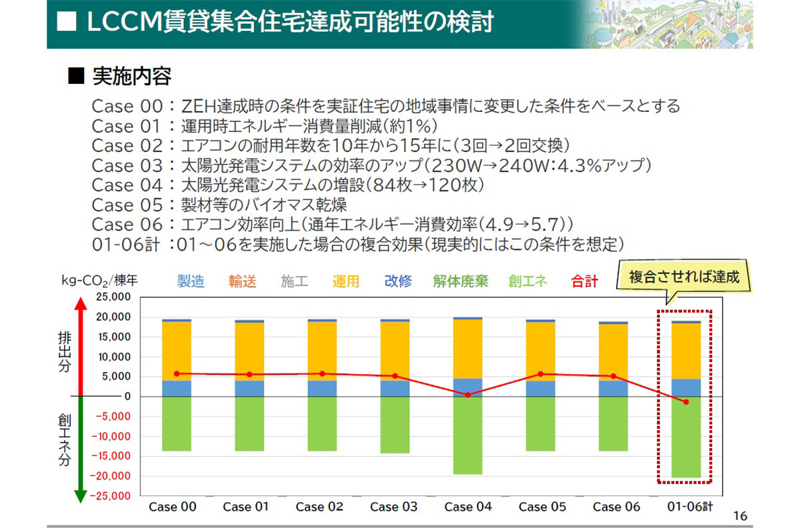Click the red 合計 data point on Case 04

pyautogui.click(x=468, y=395)
